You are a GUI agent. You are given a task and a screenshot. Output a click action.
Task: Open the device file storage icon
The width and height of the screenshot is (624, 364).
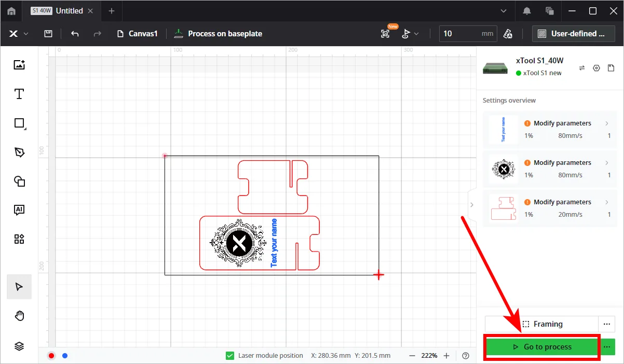click(611, 68)
